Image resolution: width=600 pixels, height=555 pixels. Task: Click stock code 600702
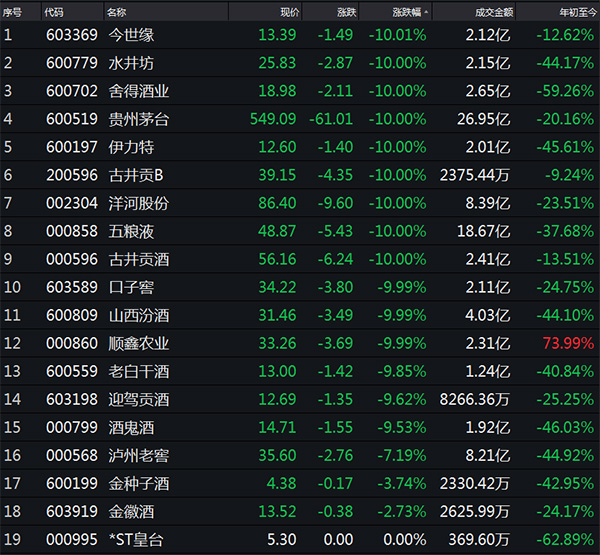(72, 91)
